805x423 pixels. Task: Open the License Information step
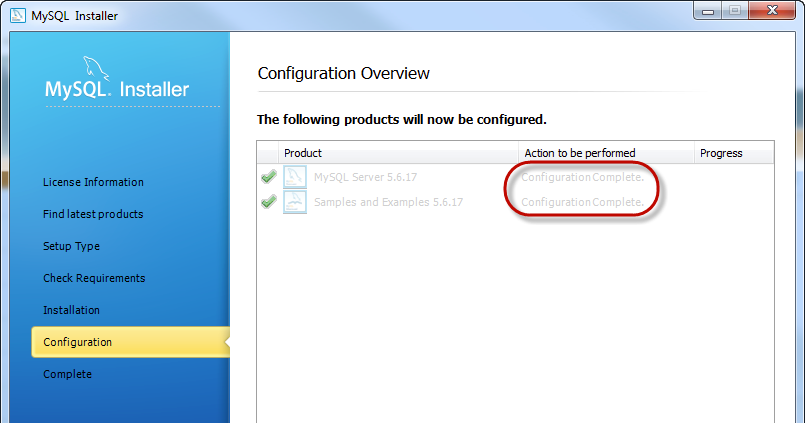coord(93,182)
